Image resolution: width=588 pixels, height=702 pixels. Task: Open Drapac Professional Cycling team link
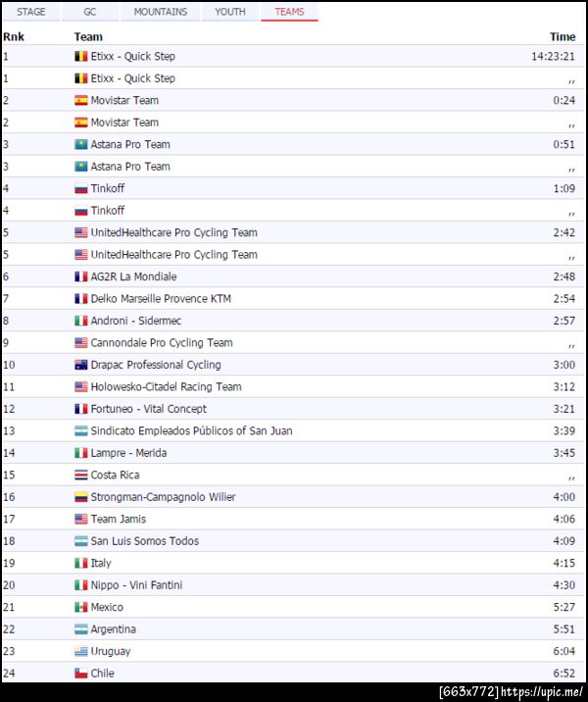coord(156,365)
